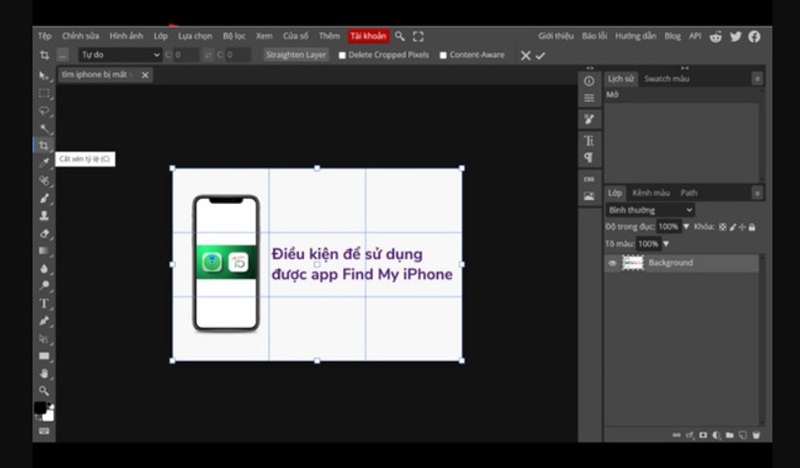Open the Facebook link icon
This screenshot has height=468, width=800.
point(754,36)
